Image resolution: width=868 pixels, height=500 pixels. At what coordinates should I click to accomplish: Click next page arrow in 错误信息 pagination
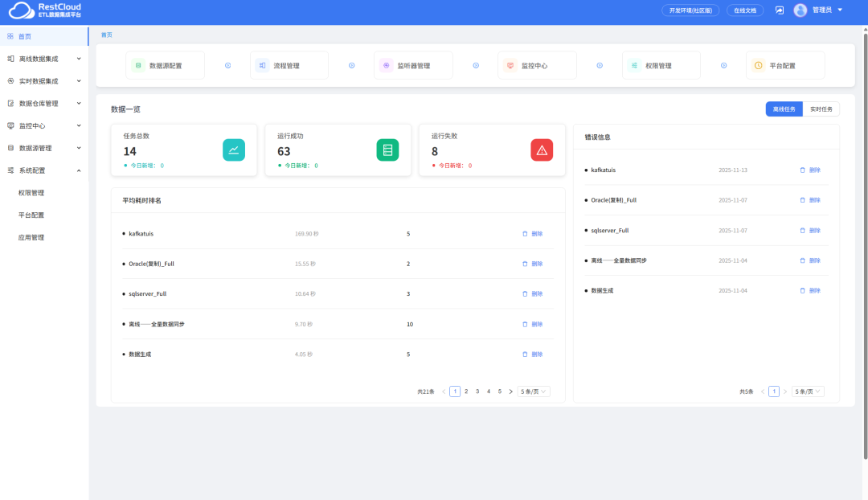coord(785,391)
